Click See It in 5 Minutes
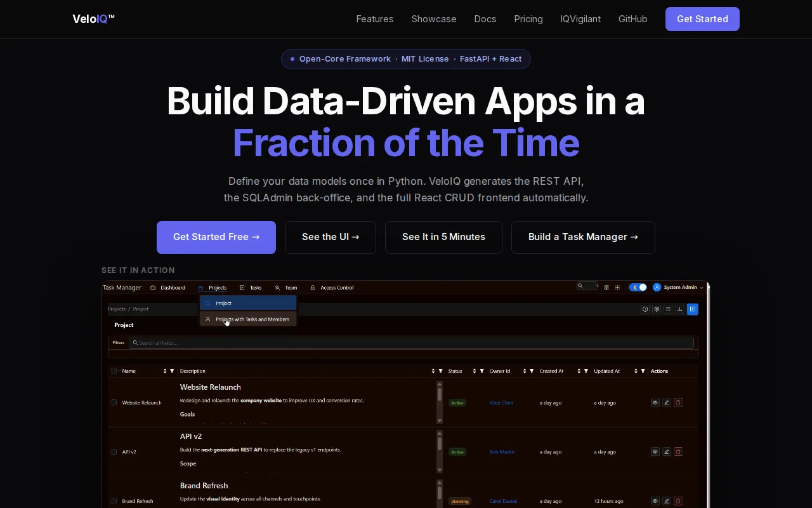812x508 pixels. tap(443, 237)
